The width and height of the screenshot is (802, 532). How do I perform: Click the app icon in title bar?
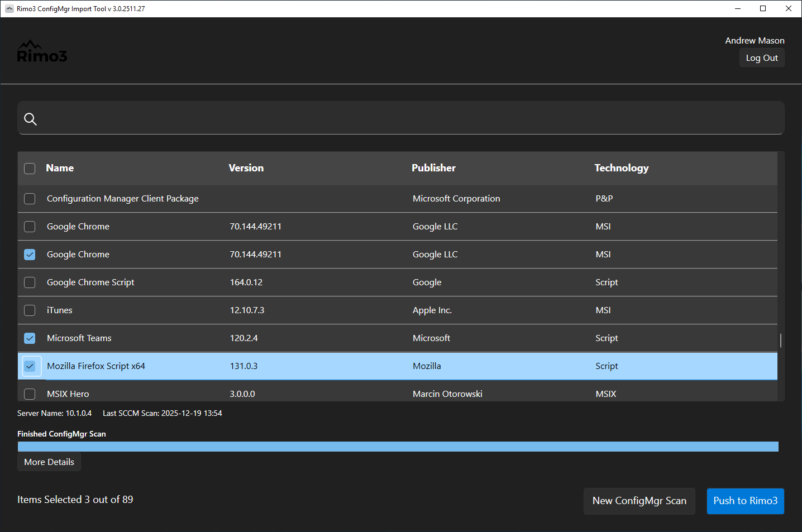click(x=9, y=9)
